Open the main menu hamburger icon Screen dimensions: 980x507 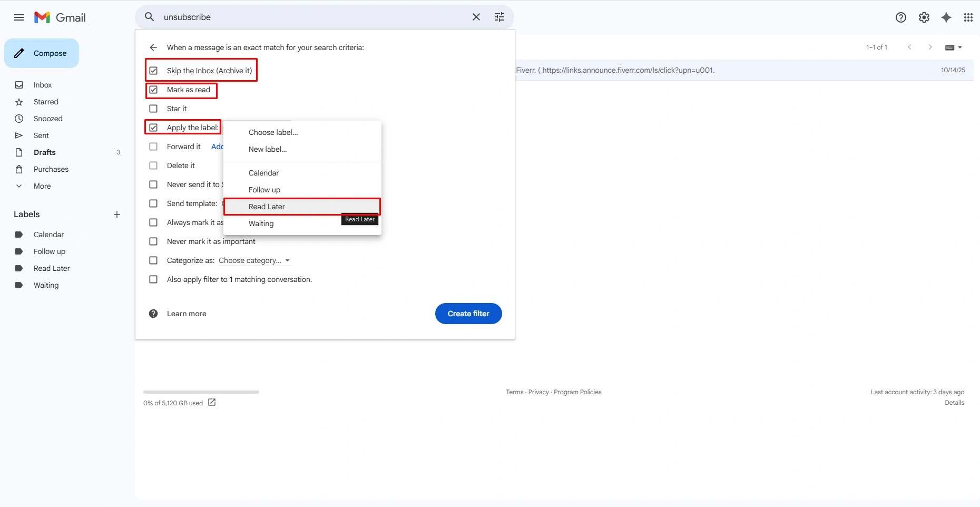click(19, 17)
